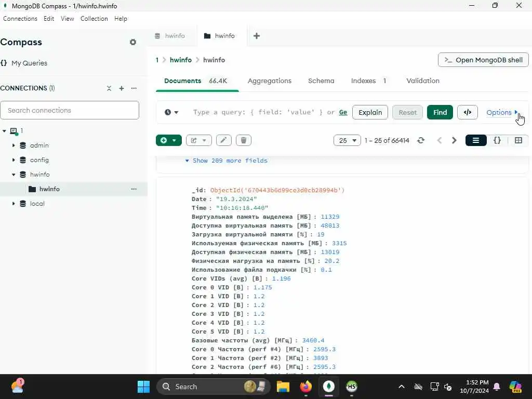The height and width of the screenshot is (399, 532).
Task: Click the Explain button
Action: click(370, 112)
